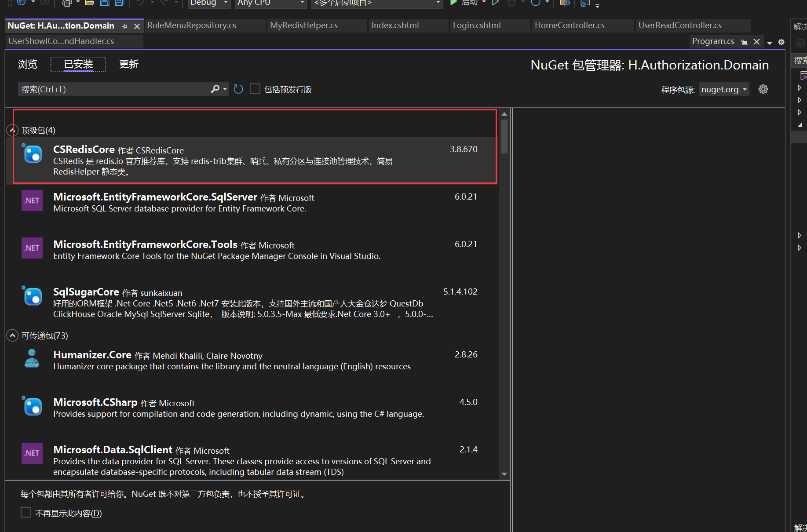The image size is (807, 532).
Task: Select the Humanizer.Core package name
Action: coord(92,355)
